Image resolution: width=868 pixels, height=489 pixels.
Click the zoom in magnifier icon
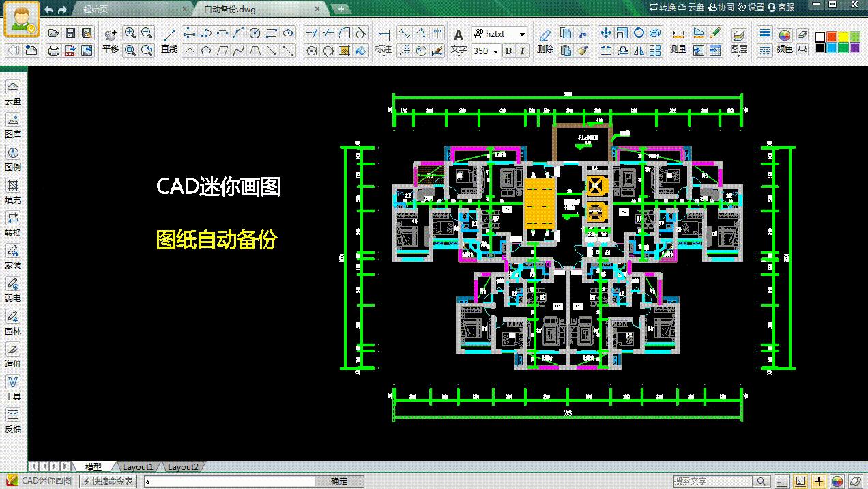[130, 33]
